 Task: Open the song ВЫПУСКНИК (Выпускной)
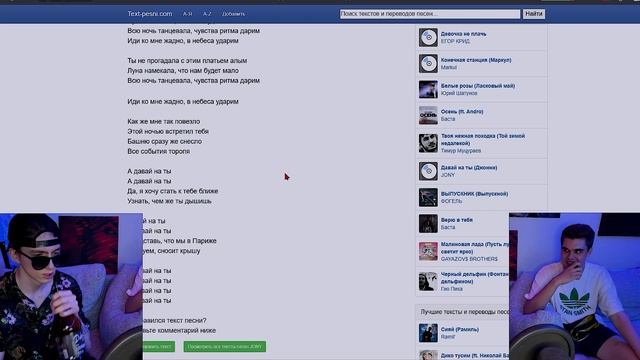pyautogui.click(x=474, y=194)
